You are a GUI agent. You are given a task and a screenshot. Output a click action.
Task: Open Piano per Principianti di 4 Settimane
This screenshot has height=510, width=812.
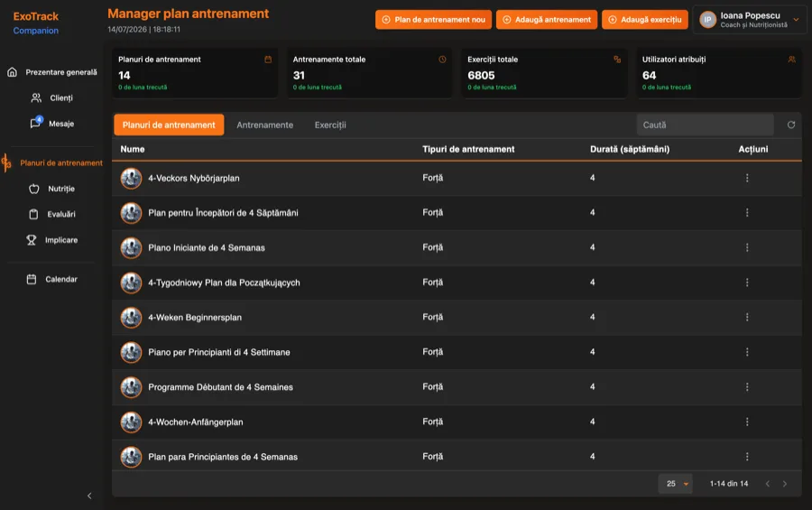[219, 352]
